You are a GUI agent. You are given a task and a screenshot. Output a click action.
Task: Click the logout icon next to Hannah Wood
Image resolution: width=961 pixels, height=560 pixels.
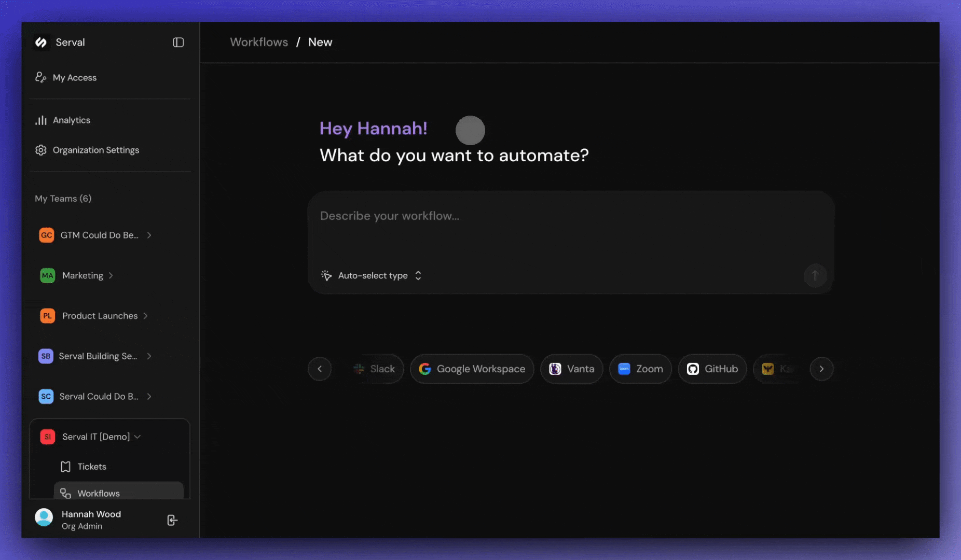pos(172,520)
